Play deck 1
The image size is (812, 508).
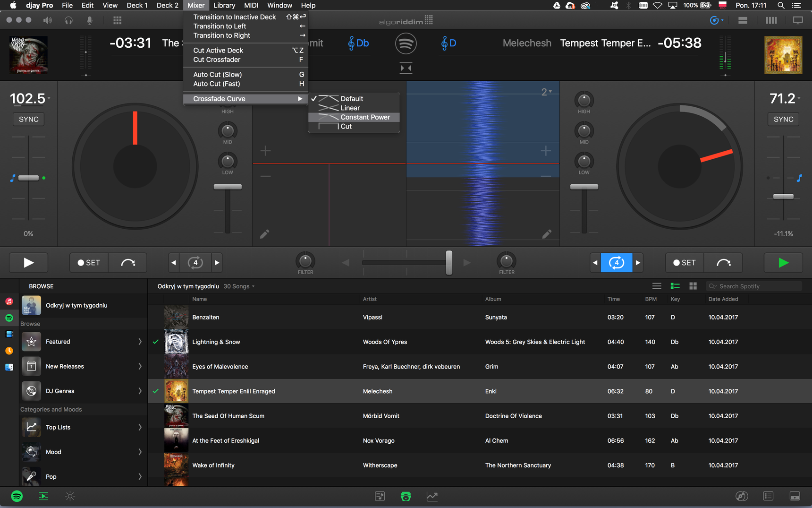pyautogui.click(x=28, y=263)
